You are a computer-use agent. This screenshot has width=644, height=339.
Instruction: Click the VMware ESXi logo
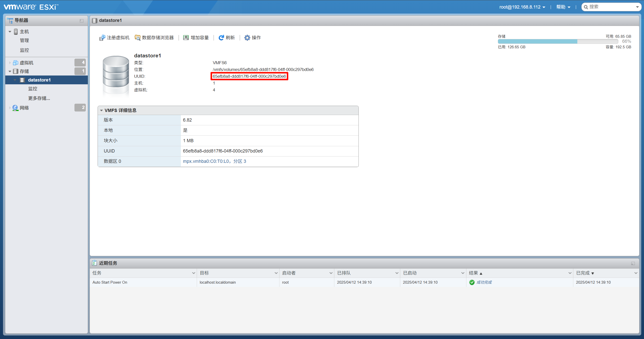pos(31,7)
